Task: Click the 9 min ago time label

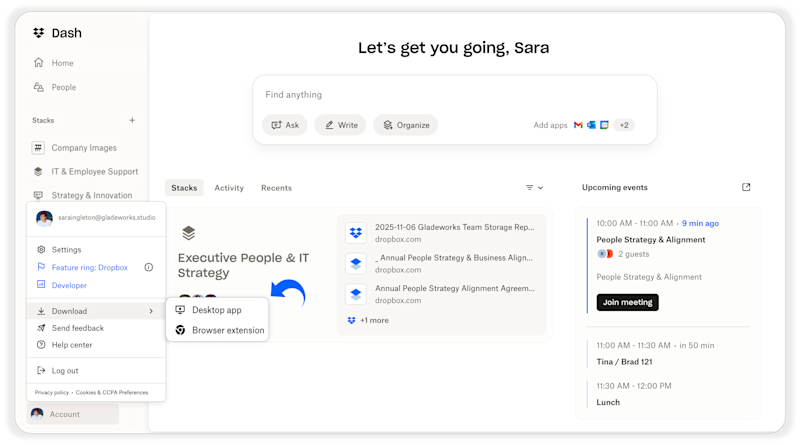Action: click(x=701, y=223)
